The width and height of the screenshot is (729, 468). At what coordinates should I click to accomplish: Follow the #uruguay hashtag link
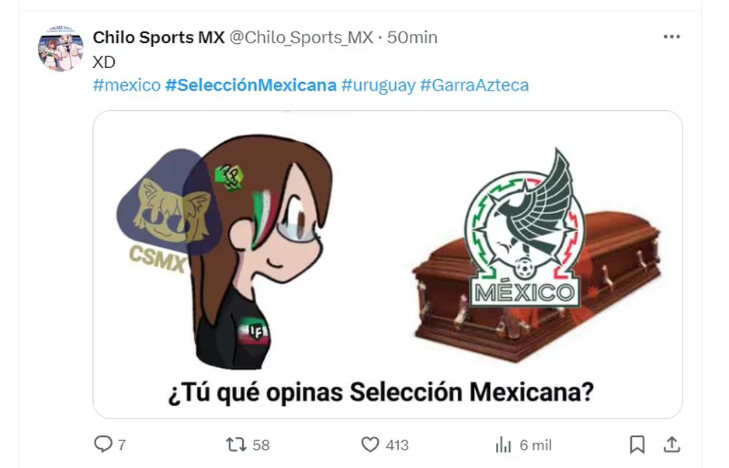378,86
